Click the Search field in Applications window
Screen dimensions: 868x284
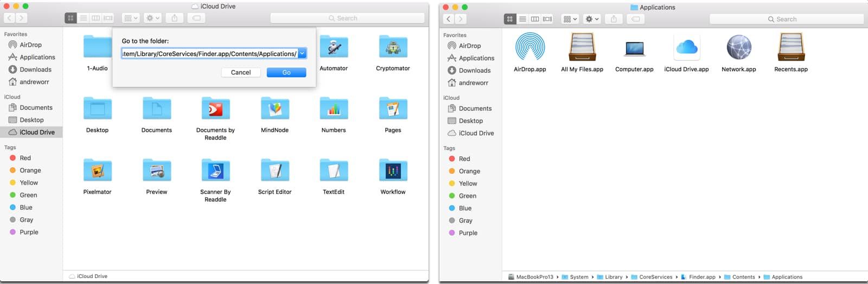pos(786,19)
